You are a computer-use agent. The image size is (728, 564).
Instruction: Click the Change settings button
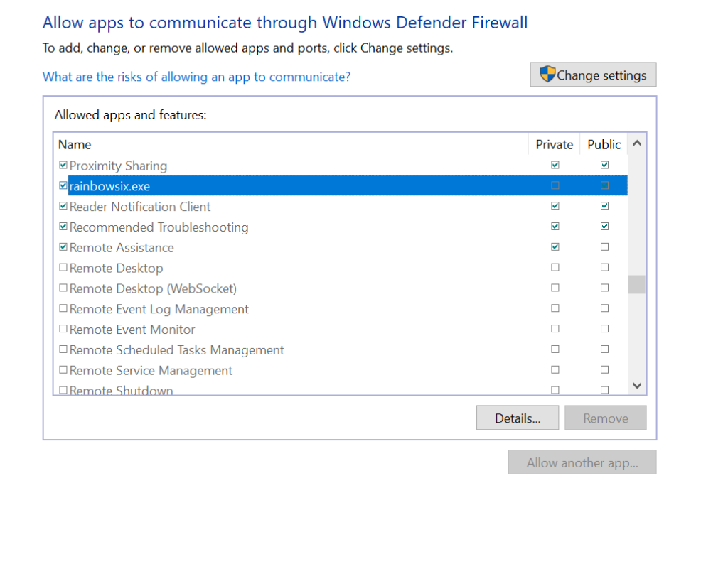click(593, 74)
